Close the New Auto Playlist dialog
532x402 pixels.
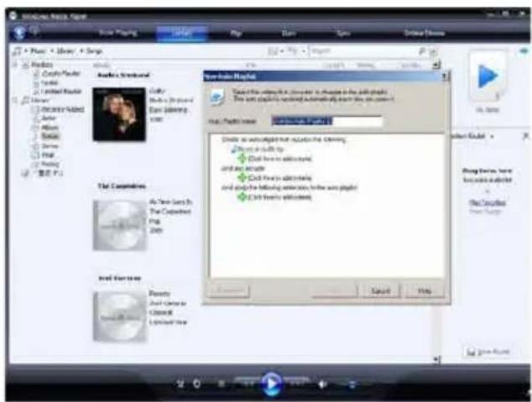[x=445, y=76]
